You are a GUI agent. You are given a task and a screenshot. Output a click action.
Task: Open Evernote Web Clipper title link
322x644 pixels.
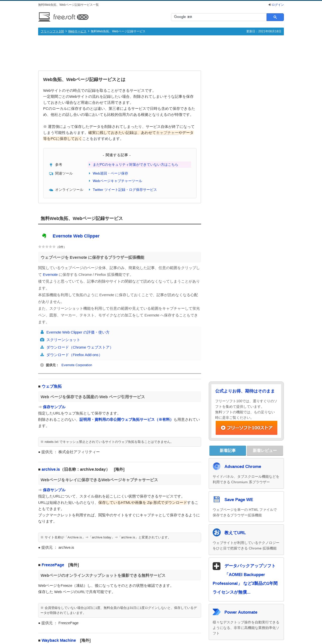coord(76,236)
